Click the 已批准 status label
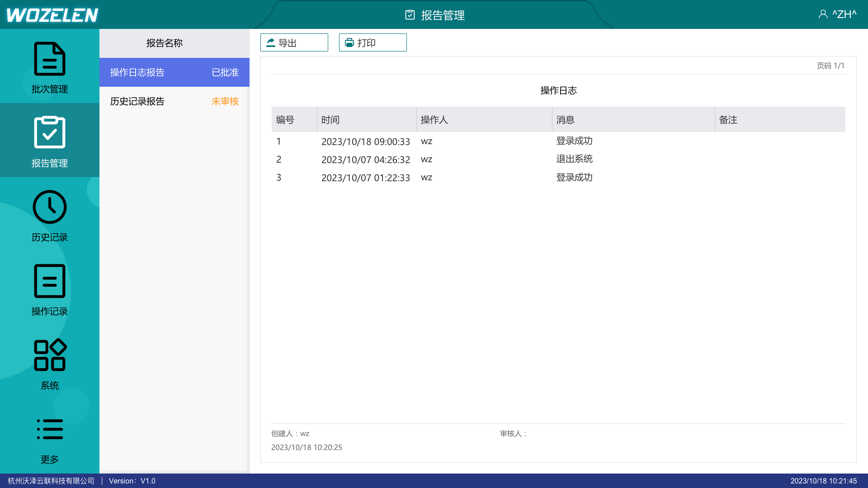868x488 pixels. (225, 72)
